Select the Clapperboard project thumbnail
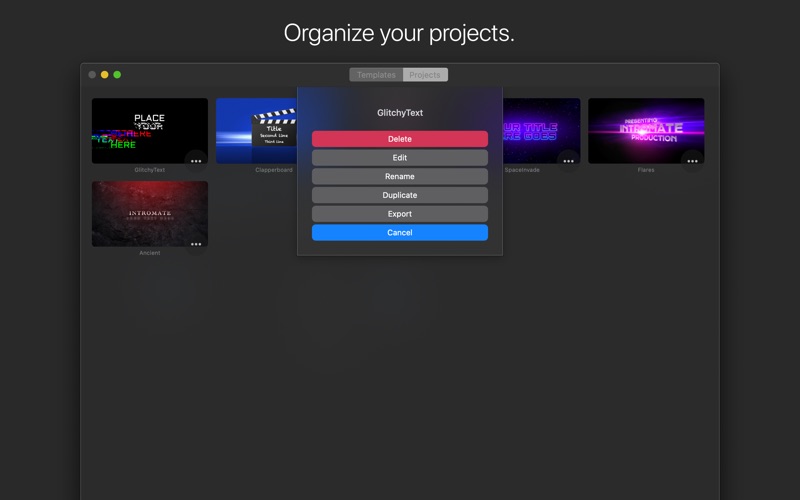Image resolution: width=800 pixels, height=500 pixels. pyautogui.click(x=257, y=131)
